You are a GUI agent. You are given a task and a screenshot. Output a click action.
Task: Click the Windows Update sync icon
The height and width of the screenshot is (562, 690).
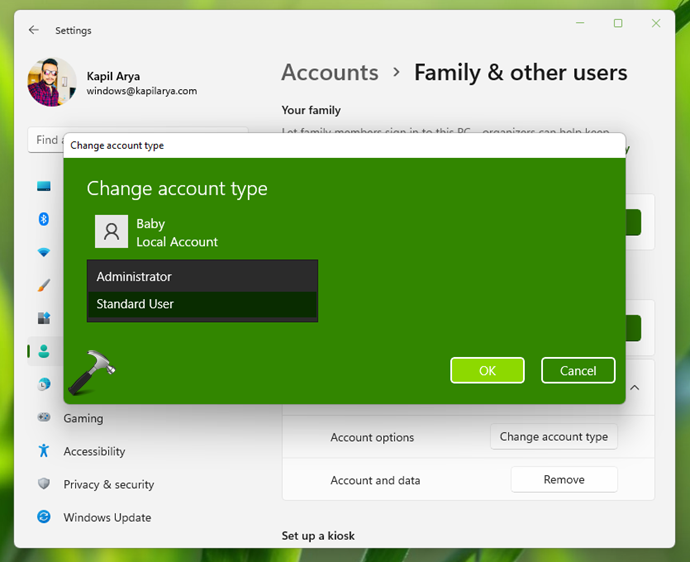tap(43, 517)
